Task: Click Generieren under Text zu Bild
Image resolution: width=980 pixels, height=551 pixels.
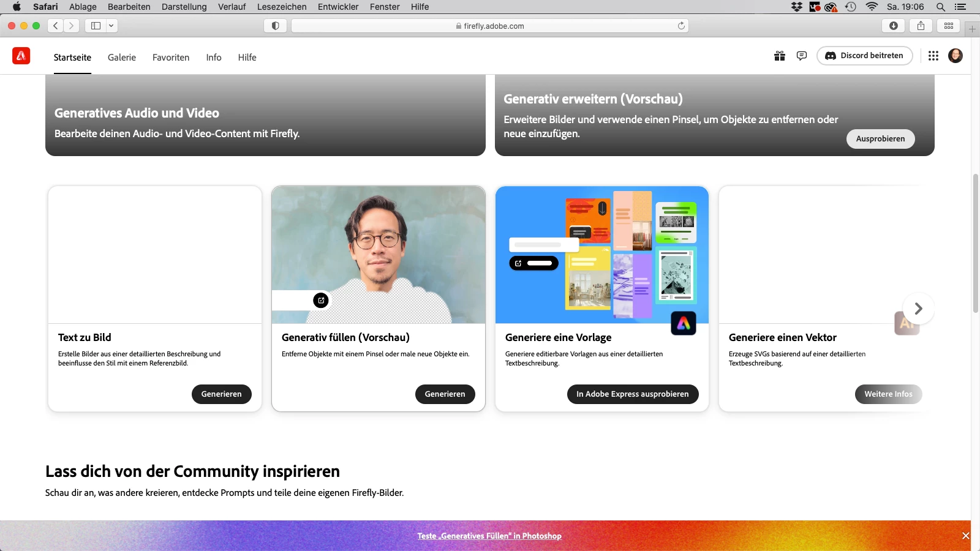Action: tap(222, 394)
